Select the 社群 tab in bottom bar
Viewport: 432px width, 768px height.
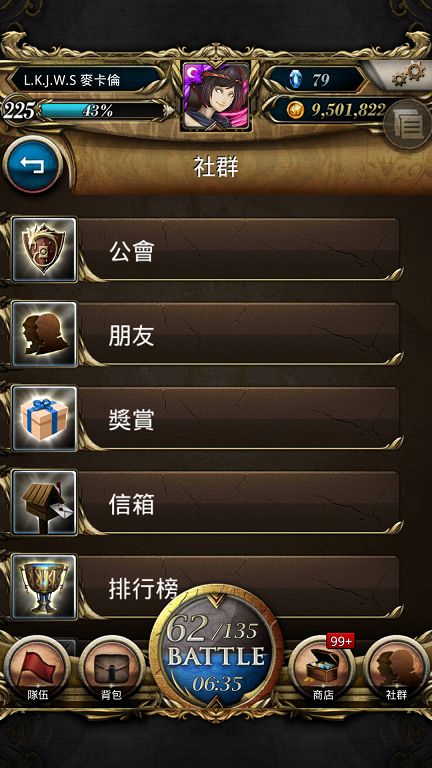point(396,670)
